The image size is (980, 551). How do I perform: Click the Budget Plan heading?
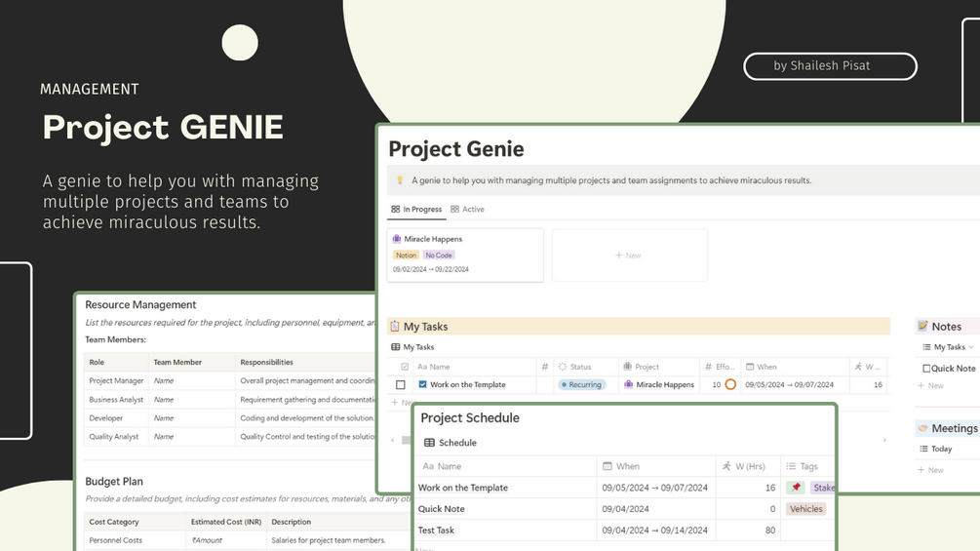pyautogui.click(x=114, y=481)
